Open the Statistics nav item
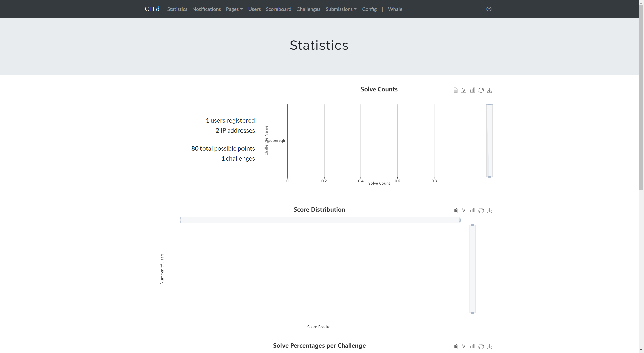Viewport: 644px width, 353px height. pos(177,9)
